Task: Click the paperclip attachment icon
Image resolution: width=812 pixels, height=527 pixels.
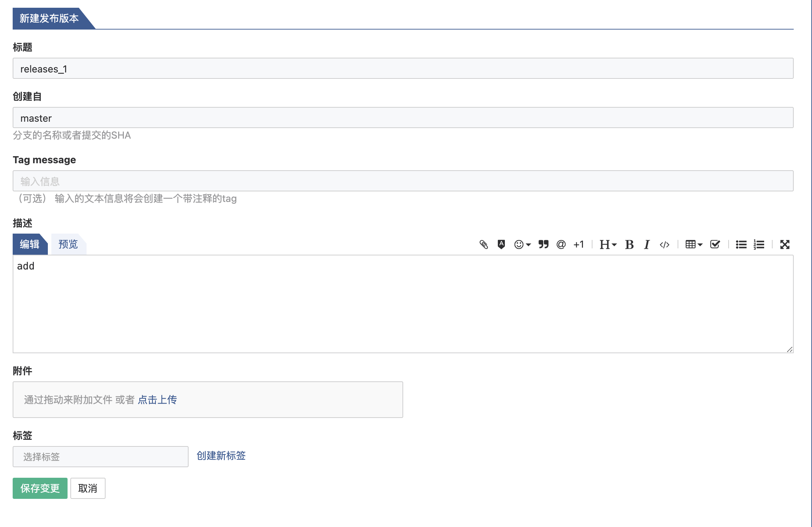Action: tap(484, 245)
